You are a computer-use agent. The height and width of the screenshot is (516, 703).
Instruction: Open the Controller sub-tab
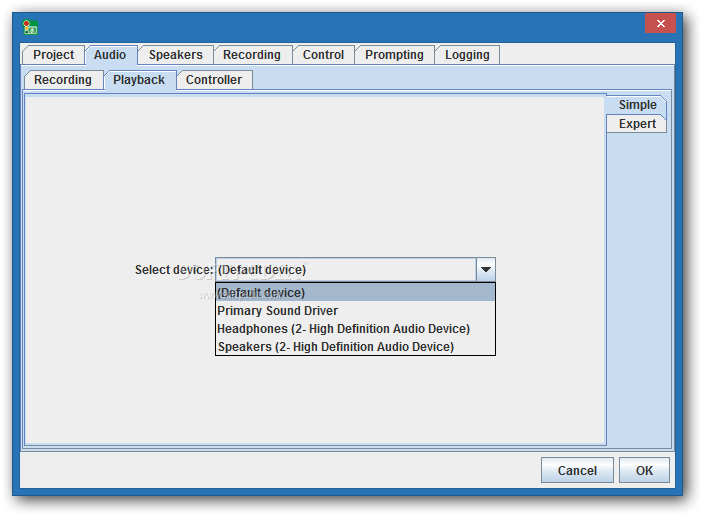(214, 80)
